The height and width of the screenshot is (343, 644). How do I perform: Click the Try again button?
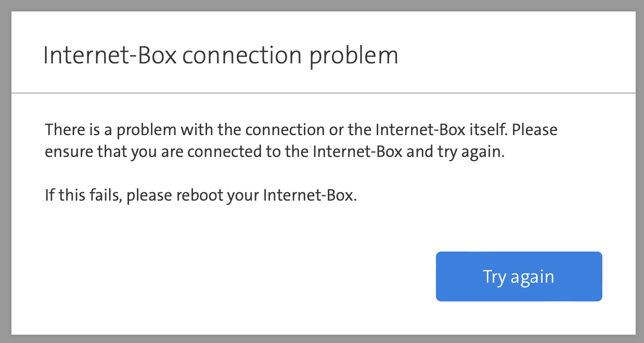pos(519,276)
